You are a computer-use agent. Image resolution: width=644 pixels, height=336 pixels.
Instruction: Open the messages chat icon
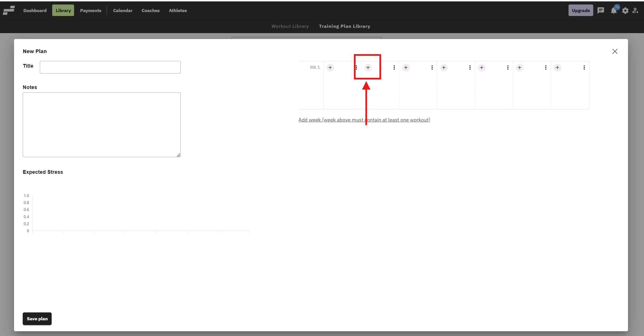601,11
